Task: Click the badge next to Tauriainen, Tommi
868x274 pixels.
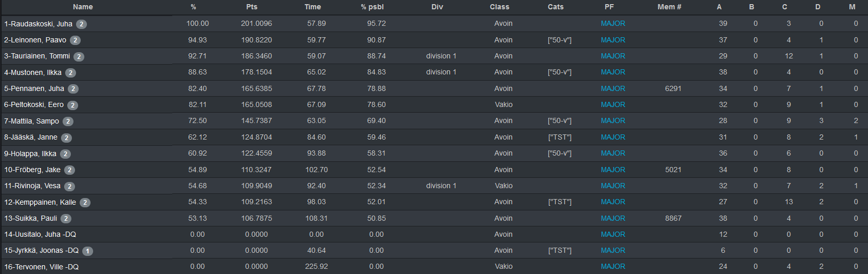Action: pyautogui.click(x=79, y=57)
